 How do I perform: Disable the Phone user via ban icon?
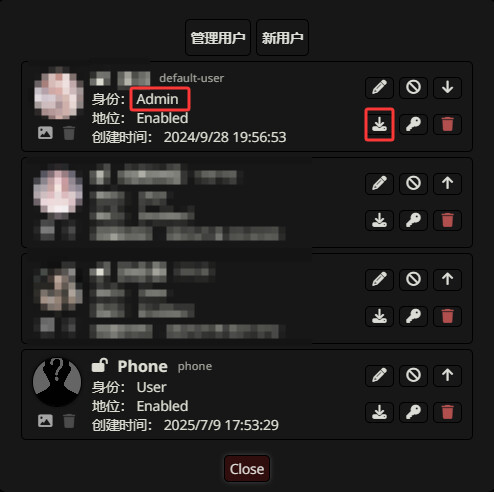413,376
